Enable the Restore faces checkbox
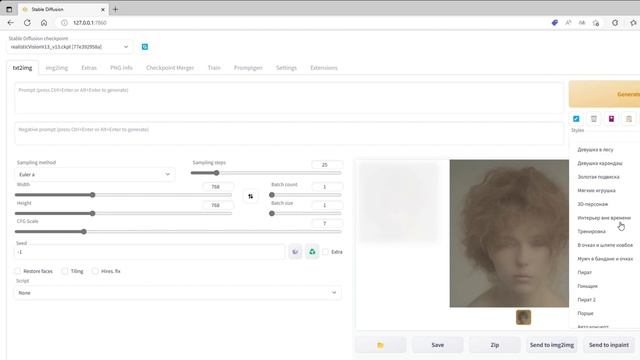 pos(18,271)
